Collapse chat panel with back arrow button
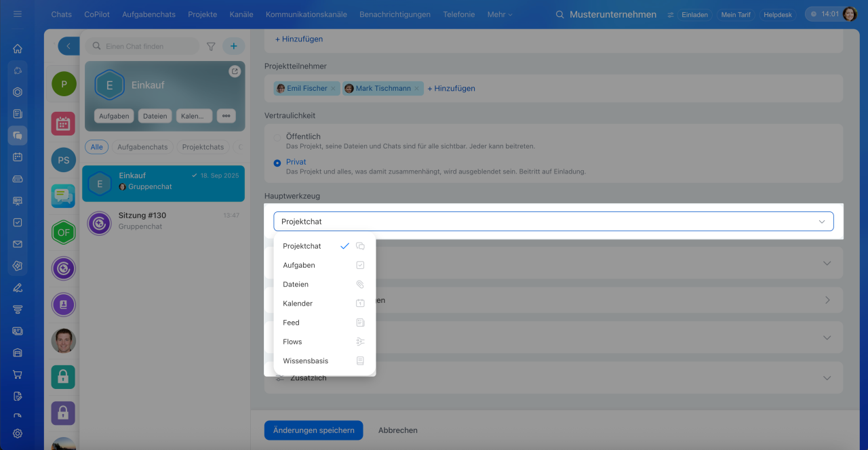The image size is (868, 450). [68, 46]
